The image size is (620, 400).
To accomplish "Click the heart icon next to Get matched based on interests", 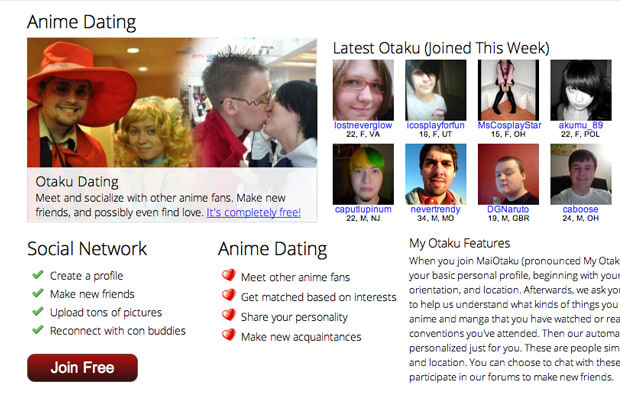I will tap(229, 295).
